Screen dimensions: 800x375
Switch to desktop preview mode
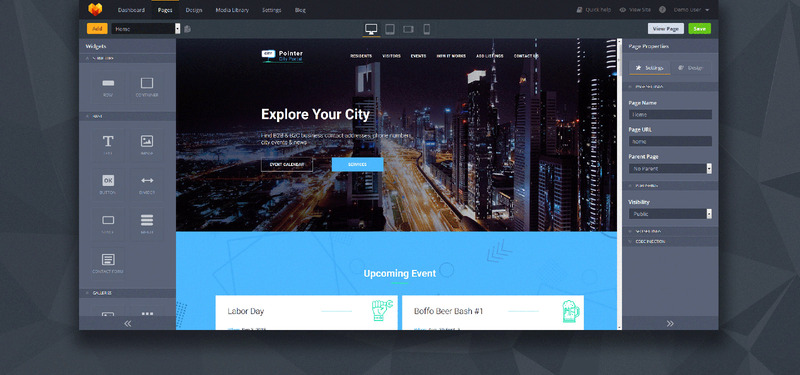[371, 29]
